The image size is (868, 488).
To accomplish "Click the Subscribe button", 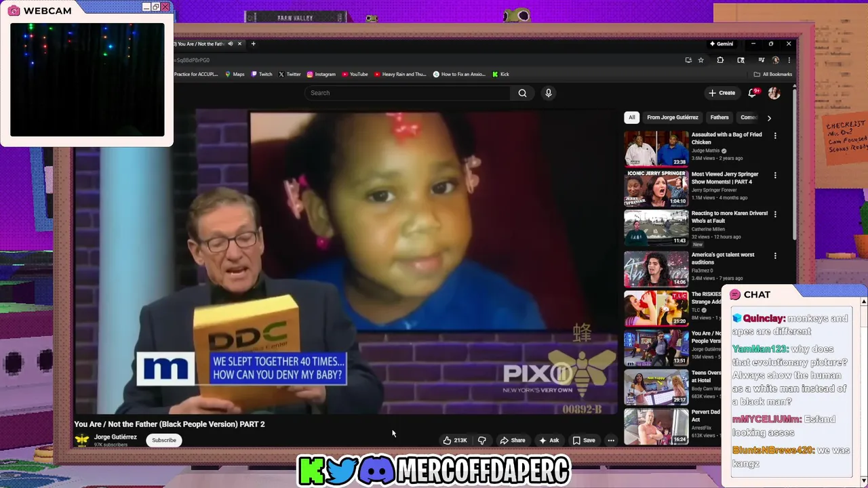I will 164,441.
